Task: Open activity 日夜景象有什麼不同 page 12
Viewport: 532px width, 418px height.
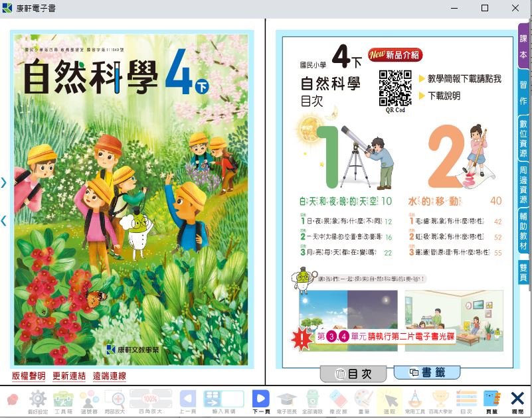Action: pyautogui.click(x=346, y=221)
